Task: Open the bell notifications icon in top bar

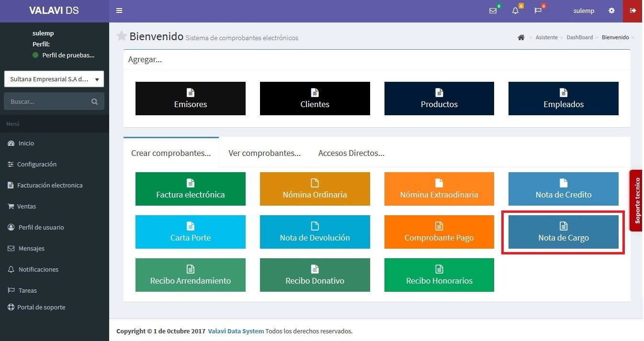Action: 515,11
